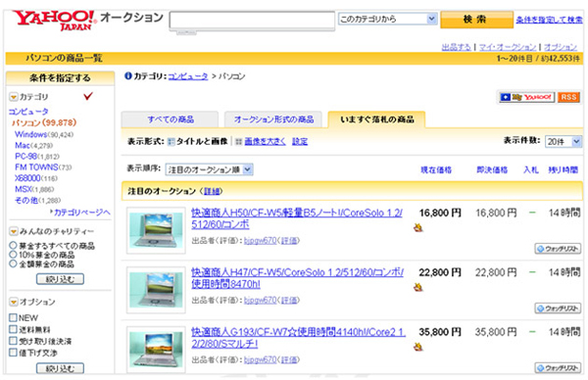Open the 注目のオークション順 sort dropdown
The height and width of the screenshot is (380, 588).
pos(209,169)
